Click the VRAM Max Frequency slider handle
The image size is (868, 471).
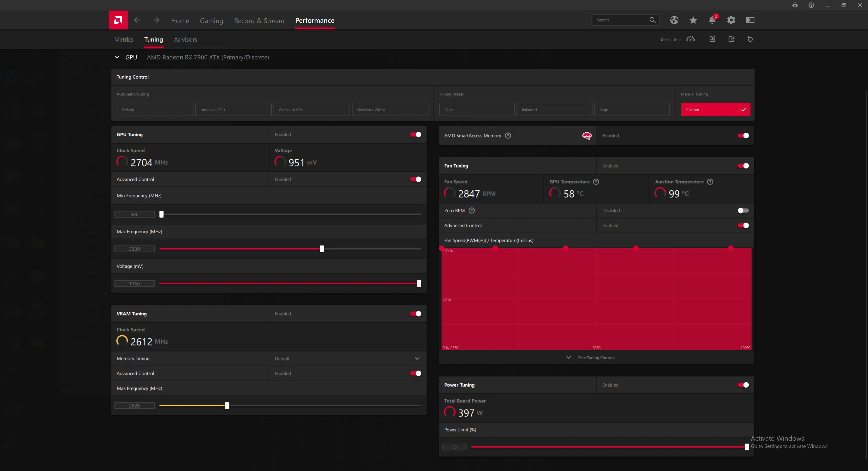click(x=227, y=406)
